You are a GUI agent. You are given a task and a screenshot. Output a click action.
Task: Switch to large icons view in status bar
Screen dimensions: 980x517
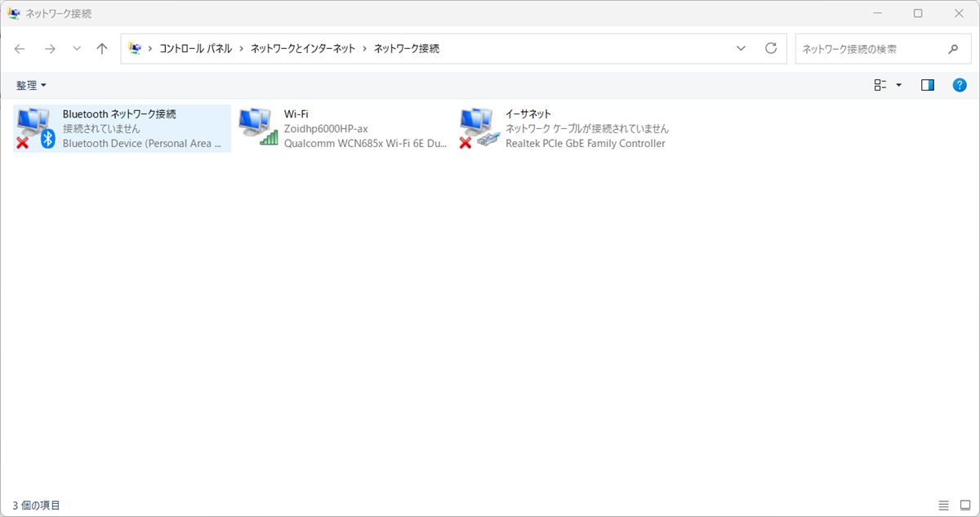click(964, 506)
